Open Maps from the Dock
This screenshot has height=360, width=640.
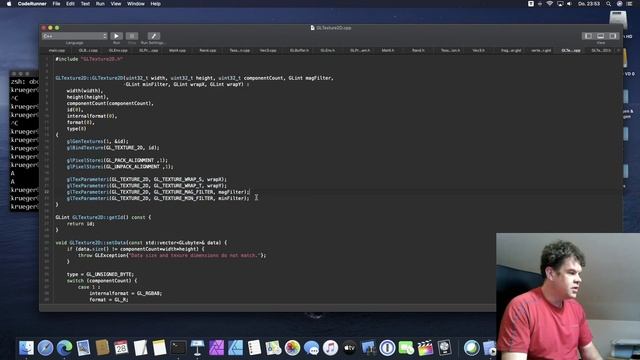[x=273, y=348]
